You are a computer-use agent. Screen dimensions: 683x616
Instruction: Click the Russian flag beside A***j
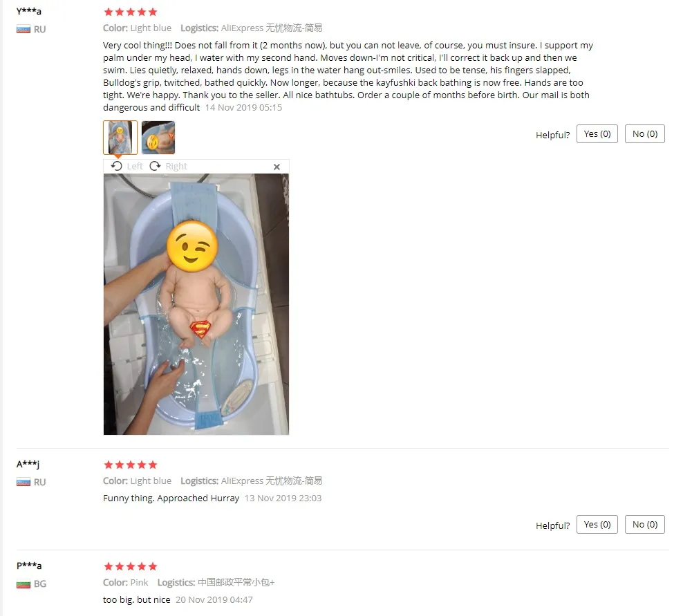click(24, 483)
